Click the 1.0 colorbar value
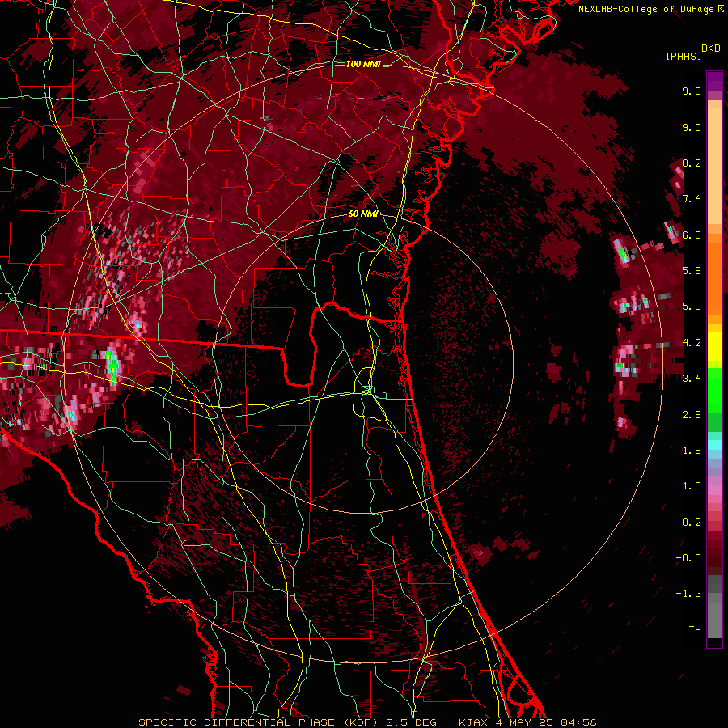Image resolution: width=728 pixels, height=728 pixels. (x=692, y=486)
